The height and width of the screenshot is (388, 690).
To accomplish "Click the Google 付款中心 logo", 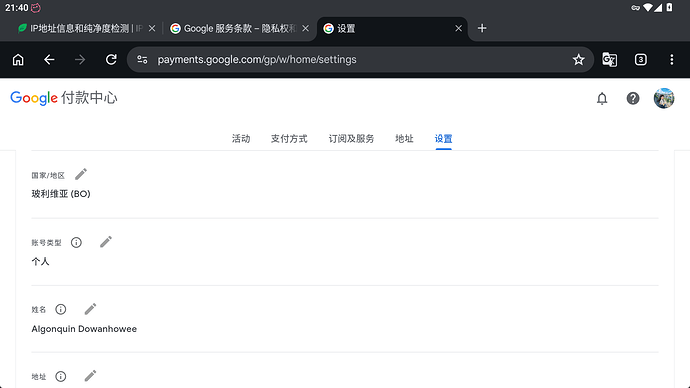I will coord(64,98).
